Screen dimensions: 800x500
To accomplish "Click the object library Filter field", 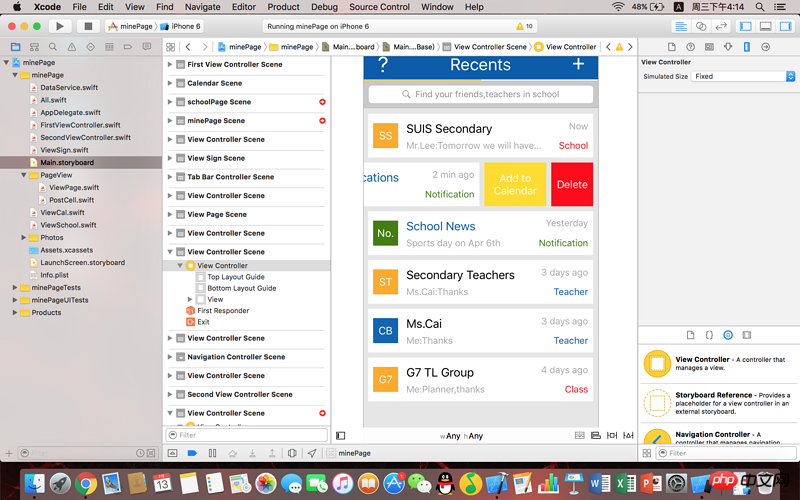I will coord(726,453).
